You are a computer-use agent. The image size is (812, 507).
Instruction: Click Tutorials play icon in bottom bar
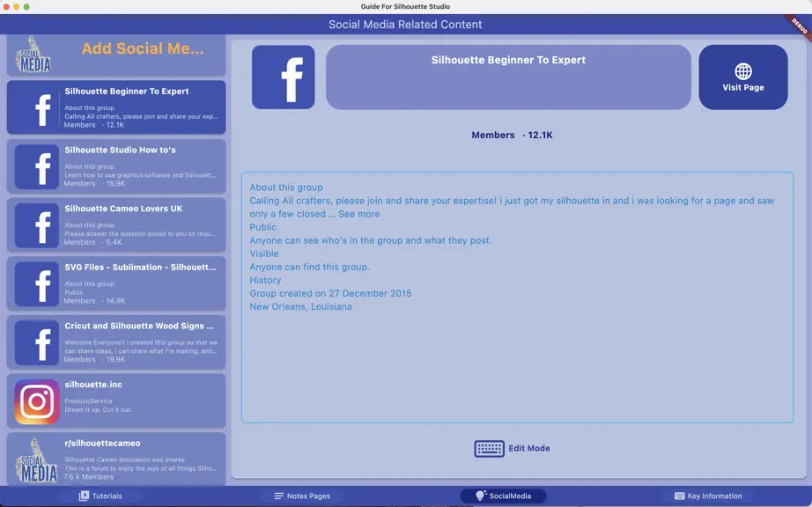[x=84, y=496]
